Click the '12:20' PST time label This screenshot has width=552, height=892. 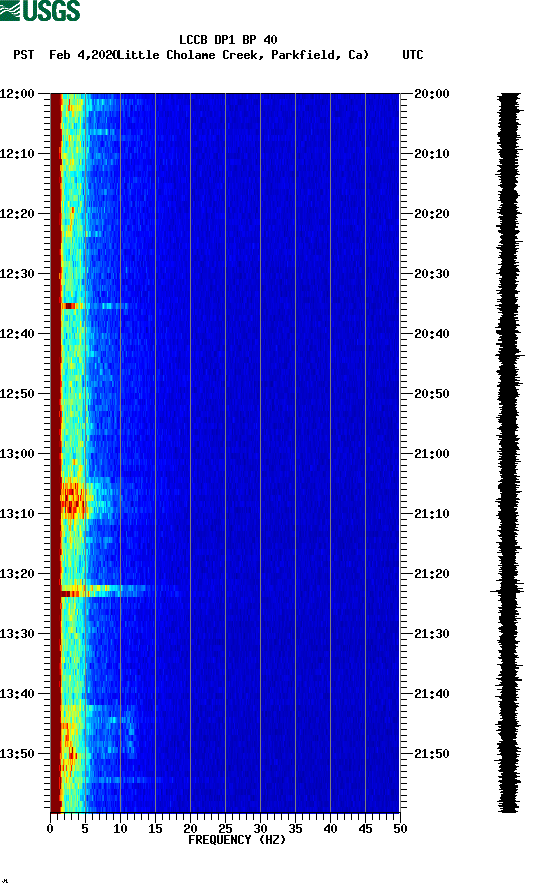[17, 213]
